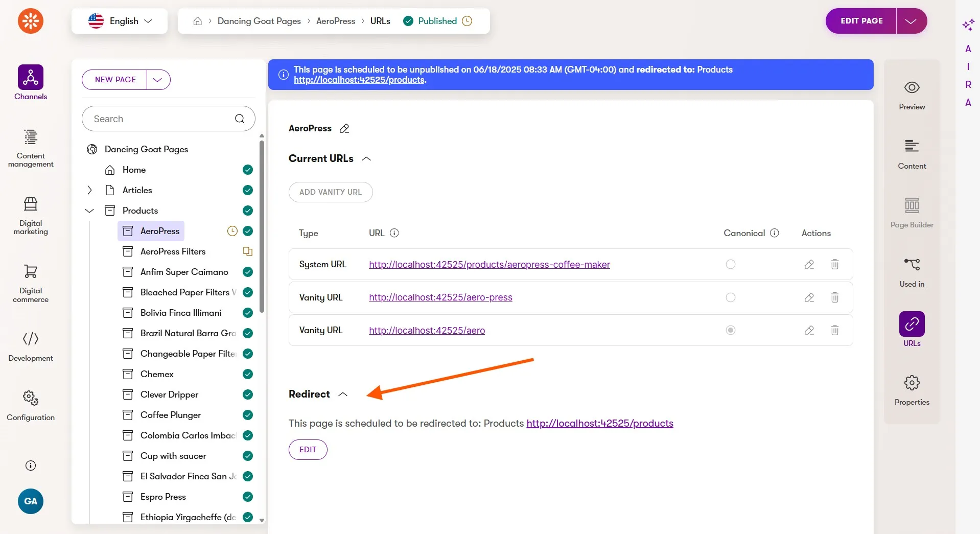
Task: Open the Edit Page dropdown arrow
Action: click(912, 21)
